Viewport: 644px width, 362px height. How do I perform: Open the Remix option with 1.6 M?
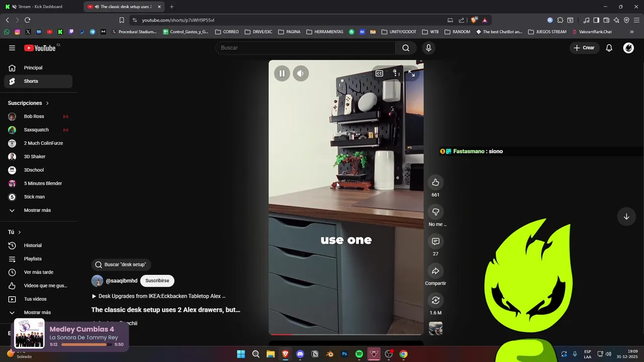[x=436, y=300]
